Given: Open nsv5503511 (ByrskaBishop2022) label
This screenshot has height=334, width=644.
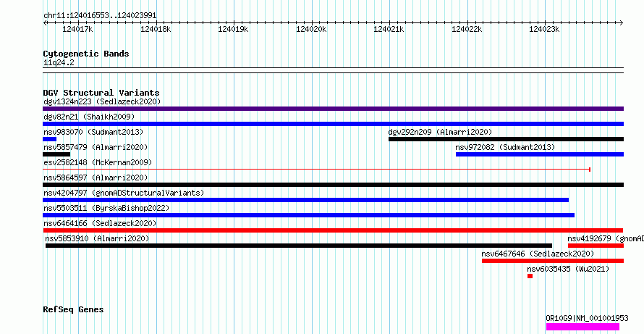Looking at the screenshot, I should click(106, 208).
